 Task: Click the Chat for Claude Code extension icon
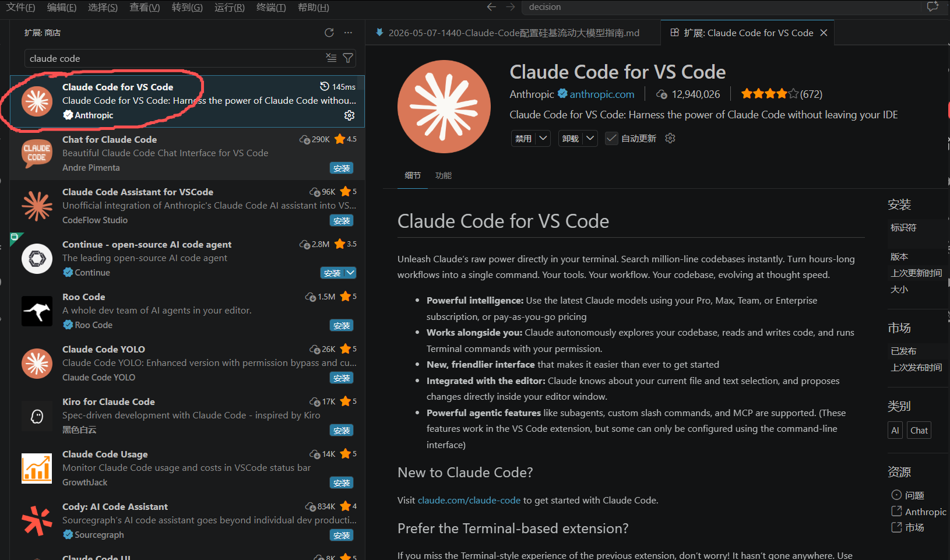coord(37,153)
